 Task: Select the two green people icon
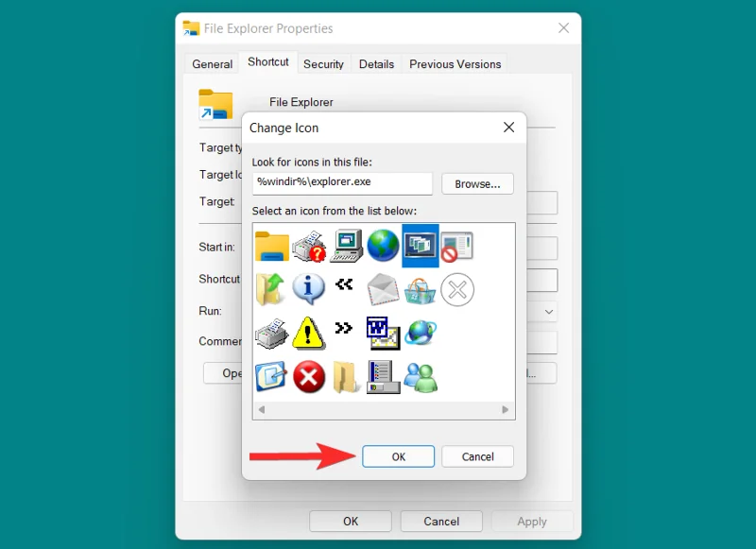(421, 376)
